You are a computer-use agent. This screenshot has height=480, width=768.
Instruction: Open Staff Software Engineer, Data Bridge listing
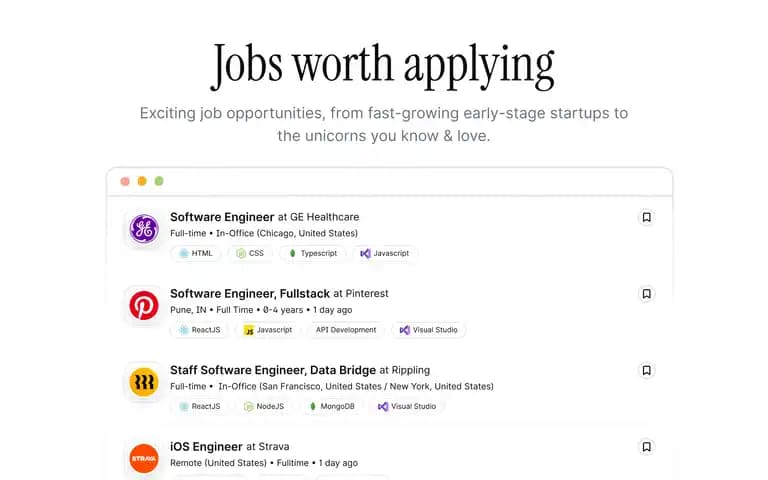[x=273, y=370]
